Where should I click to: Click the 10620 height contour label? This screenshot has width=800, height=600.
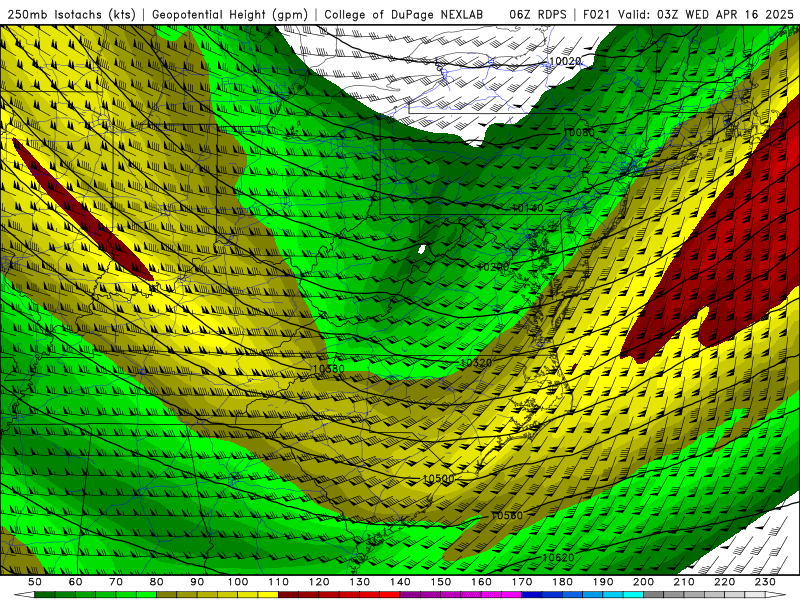[558, 557]
